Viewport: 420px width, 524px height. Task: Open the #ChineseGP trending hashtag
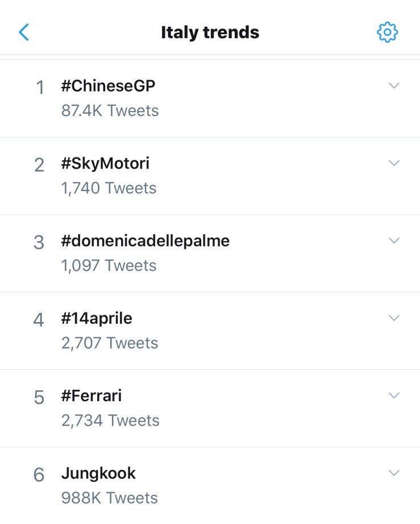[x=108, y=86]
